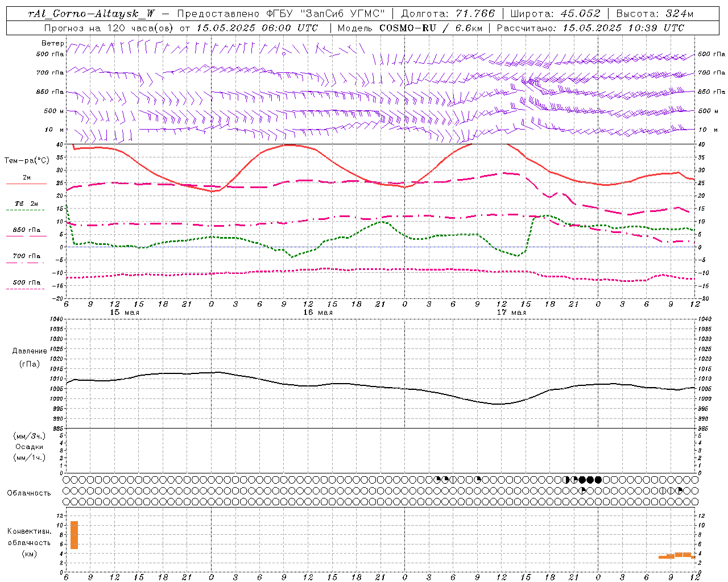
Task: Click the Td 2м dew point legend entry
Action: pos(26,203)
